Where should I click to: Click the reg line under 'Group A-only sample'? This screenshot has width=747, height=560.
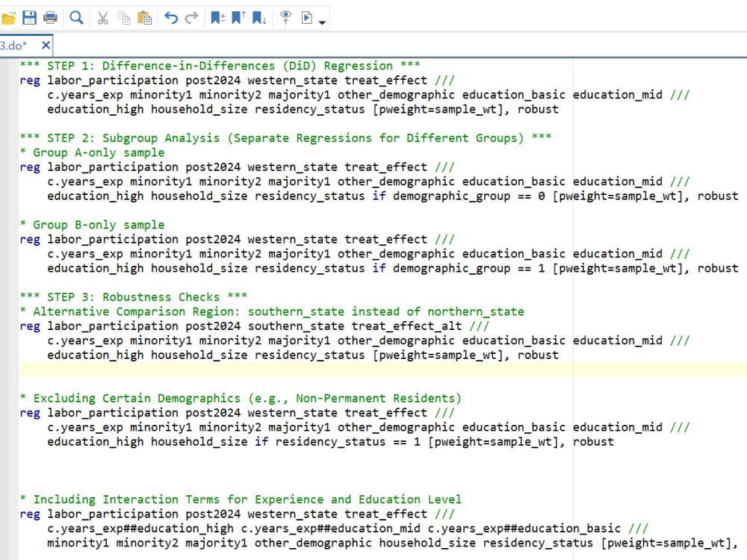coord(237,167)
